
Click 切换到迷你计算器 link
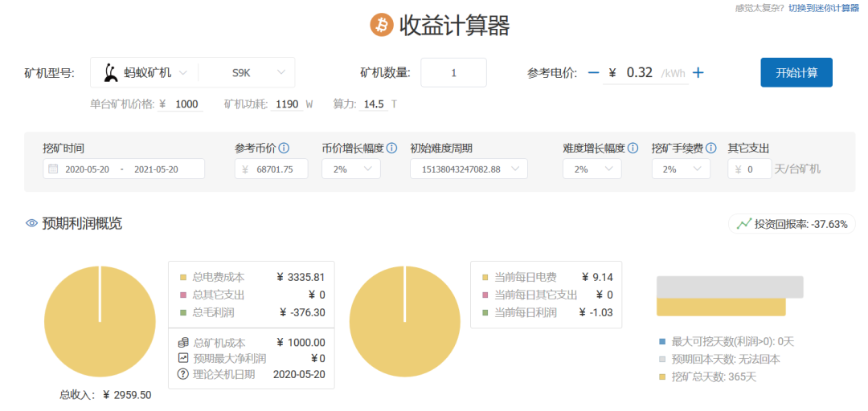tap(825, 7)
